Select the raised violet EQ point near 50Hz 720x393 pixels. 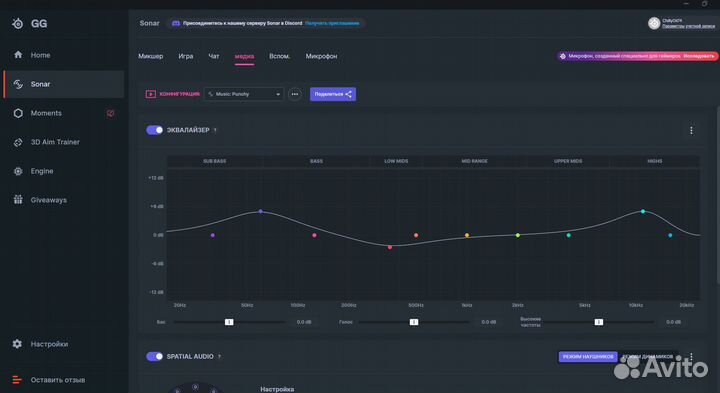click(x=260, y=211)
